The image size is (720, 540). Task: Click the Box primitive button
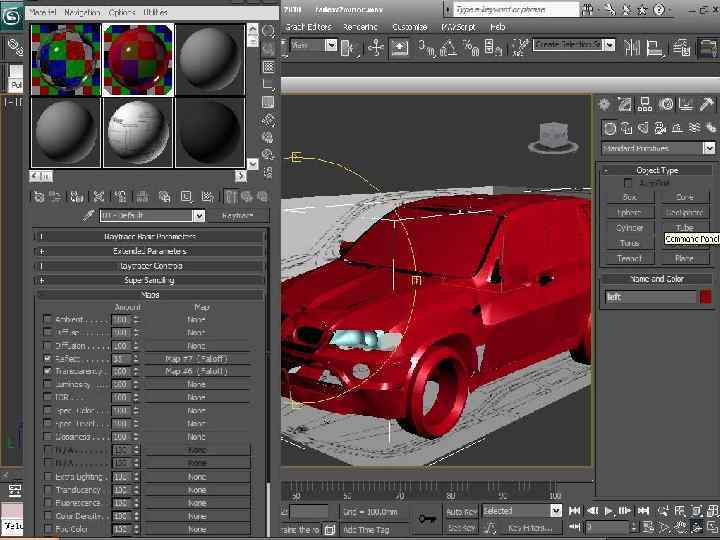coord(630,197)
